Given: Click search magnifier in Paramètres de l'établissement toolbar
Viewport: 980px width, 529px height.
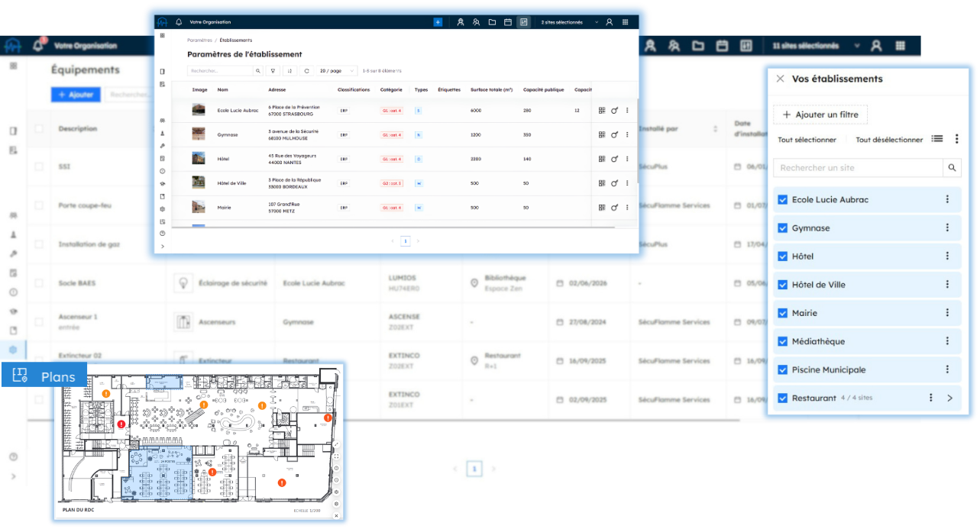Looking at the screenshot, I should (x=258, y=70).
